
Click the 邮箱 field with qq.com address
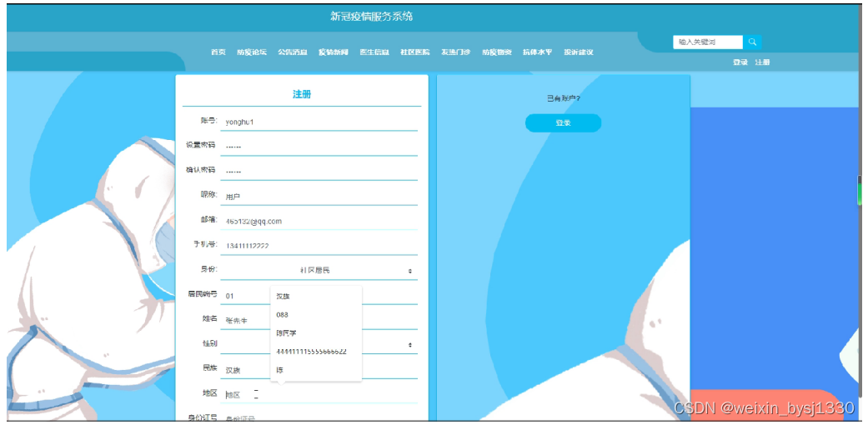(x=319, y=222)
